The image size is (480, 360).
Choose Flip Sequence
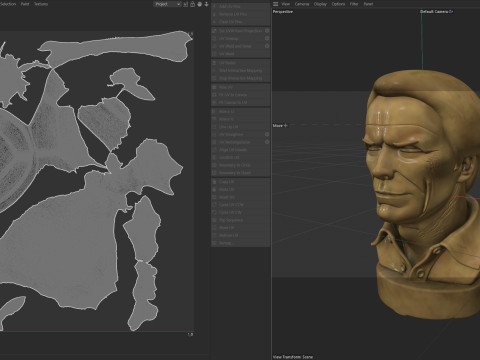pos(241,220)
